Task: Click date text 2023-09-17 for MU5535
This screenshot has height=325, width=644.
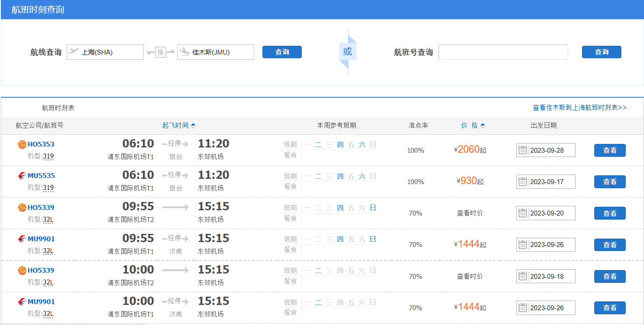Action: (x=547, y=182)
